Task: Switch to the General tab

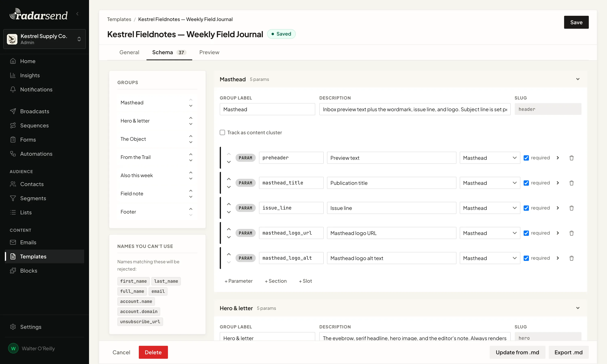Action: tap(129, 52)
